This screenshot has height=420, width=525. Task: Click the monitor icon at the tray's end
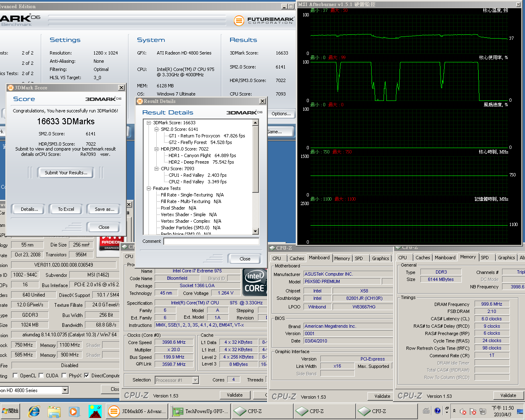520,411
